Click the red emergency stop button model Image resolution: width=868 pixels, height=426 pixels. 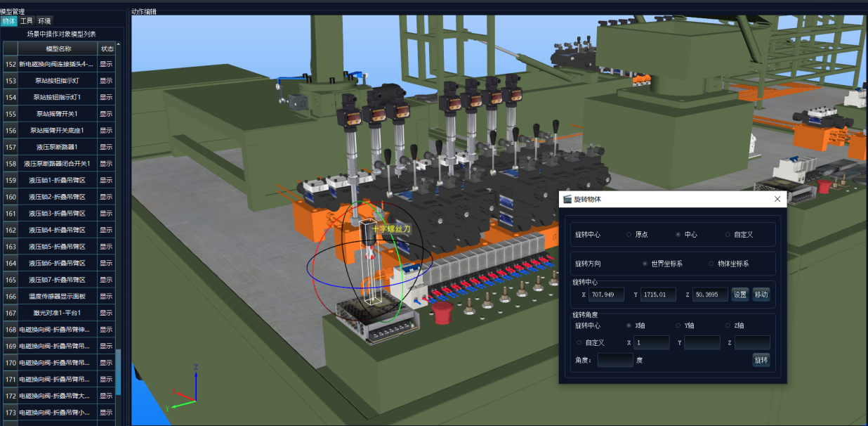point(441,313)
